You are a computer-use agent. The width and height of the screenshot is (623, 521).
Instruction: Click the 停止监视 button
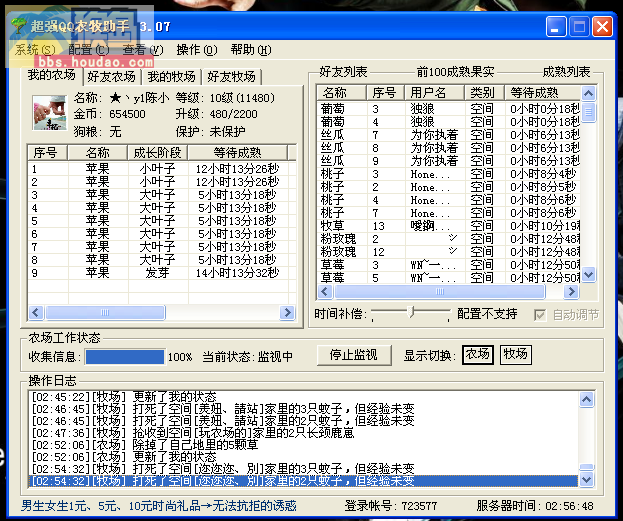[x=354, y=355]
